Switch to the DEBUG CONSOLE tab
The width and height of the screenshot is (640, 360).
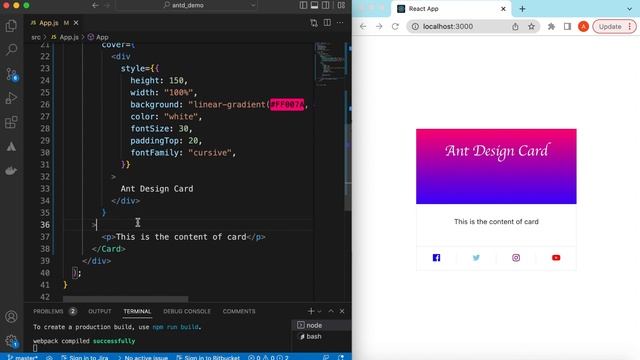point(187,311)
